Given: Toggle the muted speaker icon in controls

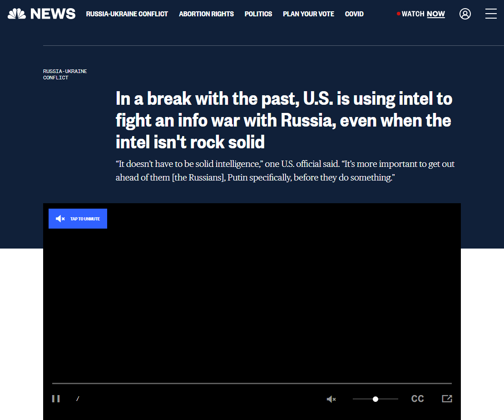Looking at the screenshot, I should point(331,399).
